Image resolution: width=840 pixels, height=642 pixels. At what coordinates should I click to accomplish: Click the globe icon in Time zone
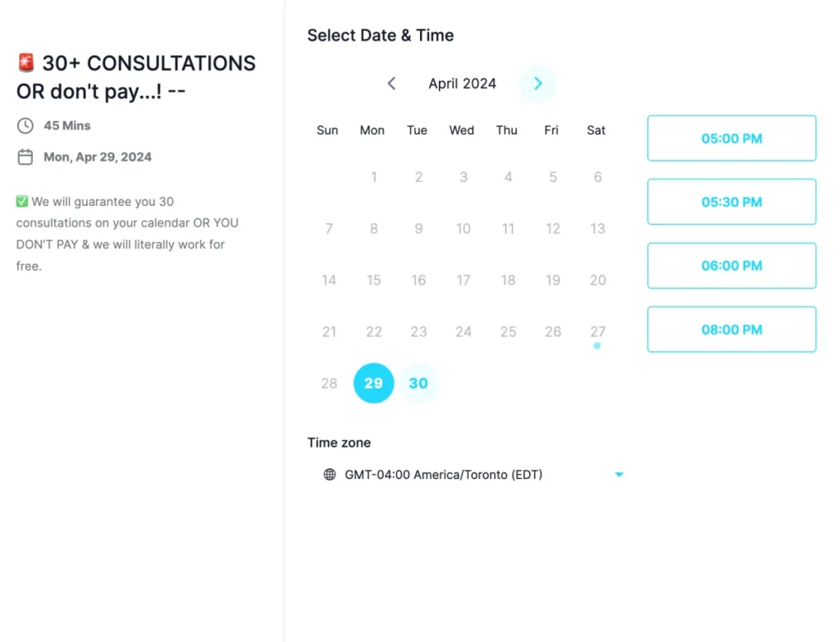click(x=330, y=474)
